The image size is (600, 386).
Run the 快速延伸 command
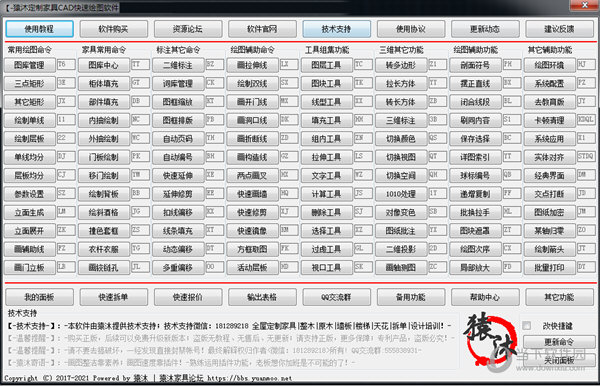tap(178, 176)
